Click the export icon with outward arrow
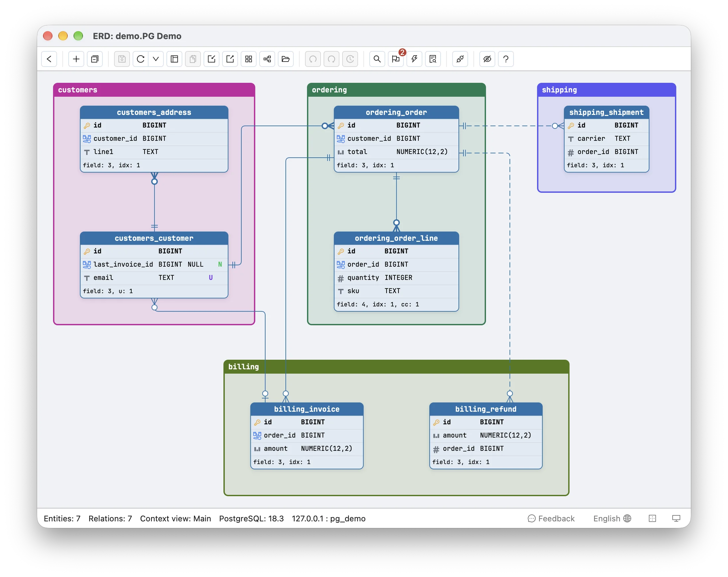This screenshot has height=577, width=728. click(230, 59)
